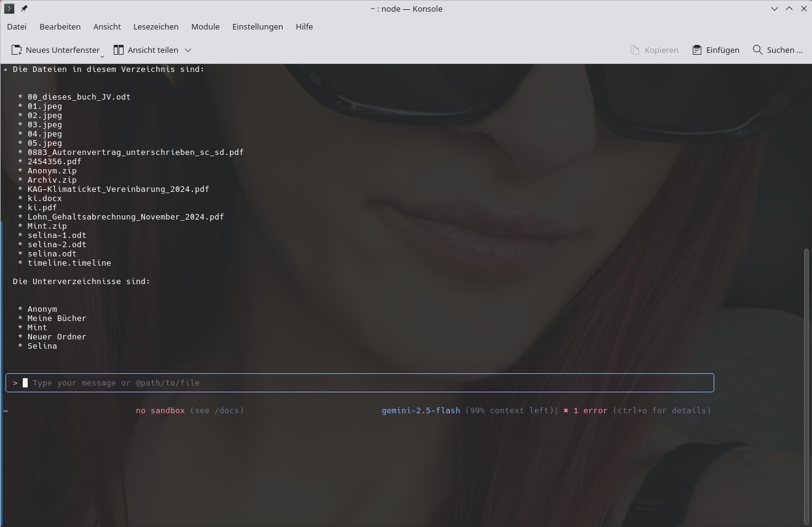This screenshot has width=812, height=527.
Task: Click the Ansicht teilen split view icon
Action: click(x=119, y=50)
